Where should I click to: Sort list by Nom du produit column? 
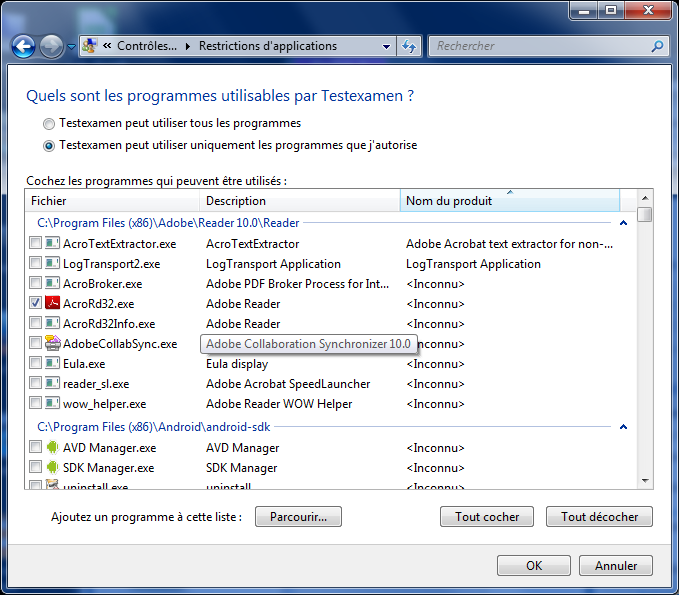click(x=510, y=200)
